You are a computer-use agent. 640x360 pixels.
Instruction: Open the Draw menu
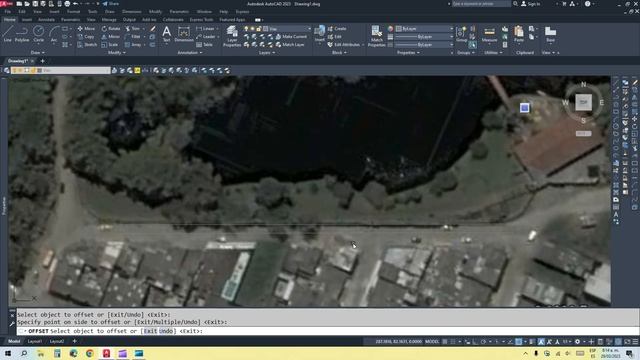pos(110,11)
